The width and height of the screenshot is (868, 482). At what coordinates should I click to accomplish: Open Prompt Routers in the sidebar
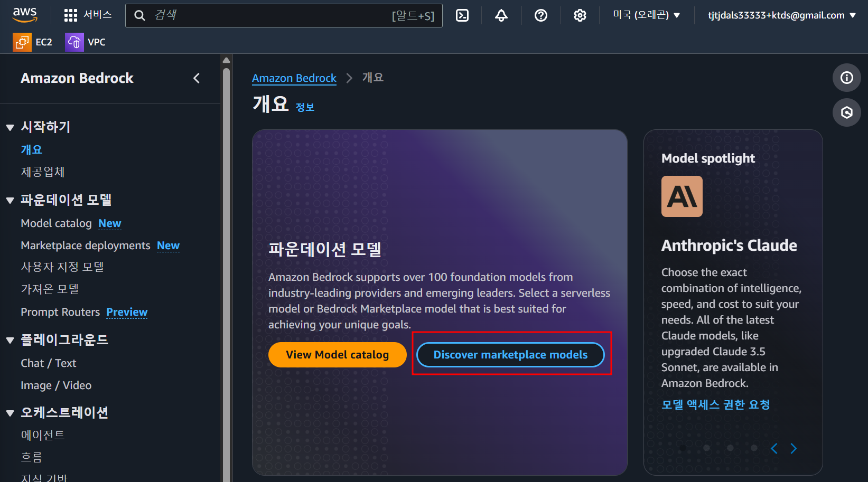point(60,312)
